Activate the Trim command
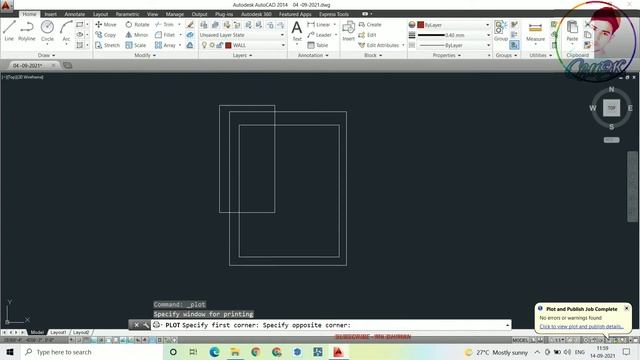640x360 pixels. point(164,24)
